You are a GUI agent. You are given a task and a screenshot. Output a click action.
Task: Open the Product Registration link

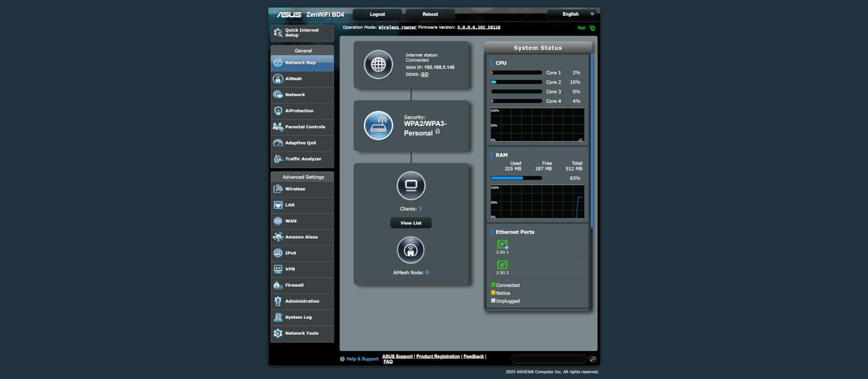coord(438,356)
